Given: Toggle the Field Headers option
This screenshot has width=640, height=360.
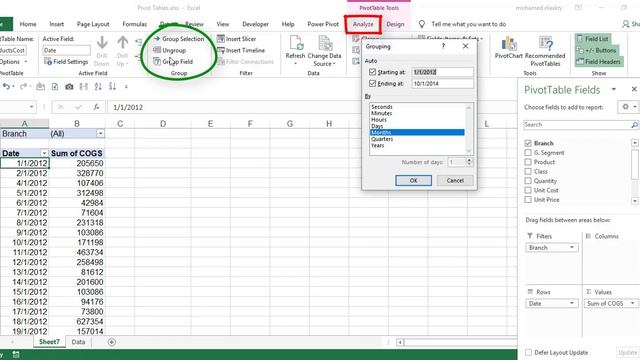Looking at the screenshot, I should pos(598,62).
